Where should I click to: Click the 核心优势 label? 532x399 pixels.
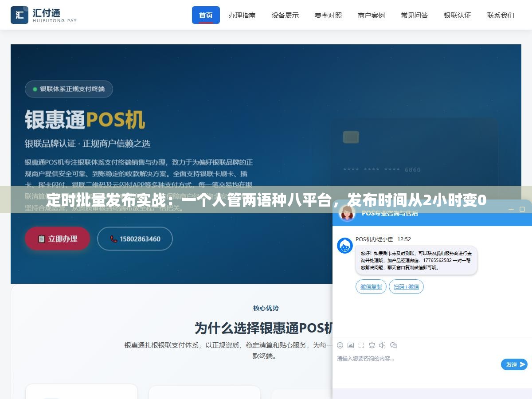click(x=266, y=308)
